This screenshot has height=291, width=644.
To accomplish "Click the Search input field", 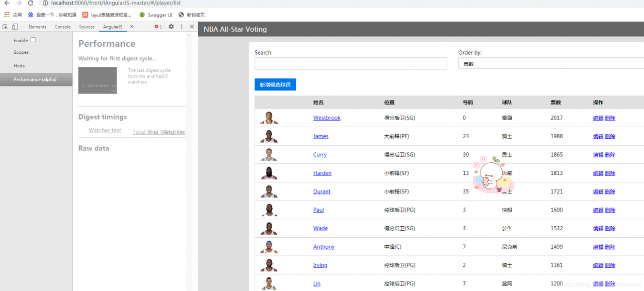I will [351, 63].
